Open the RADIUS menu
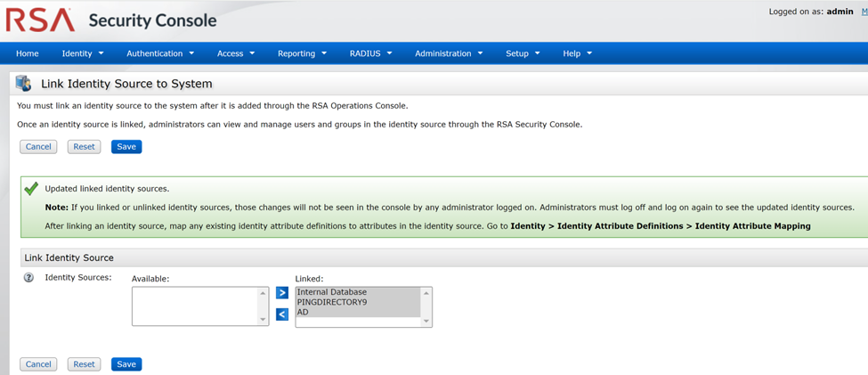Viewport: 868px width, 375px height. [370, 53]
